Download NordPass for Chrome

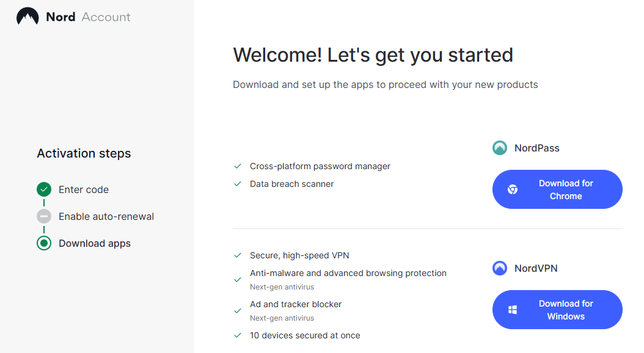557,189
